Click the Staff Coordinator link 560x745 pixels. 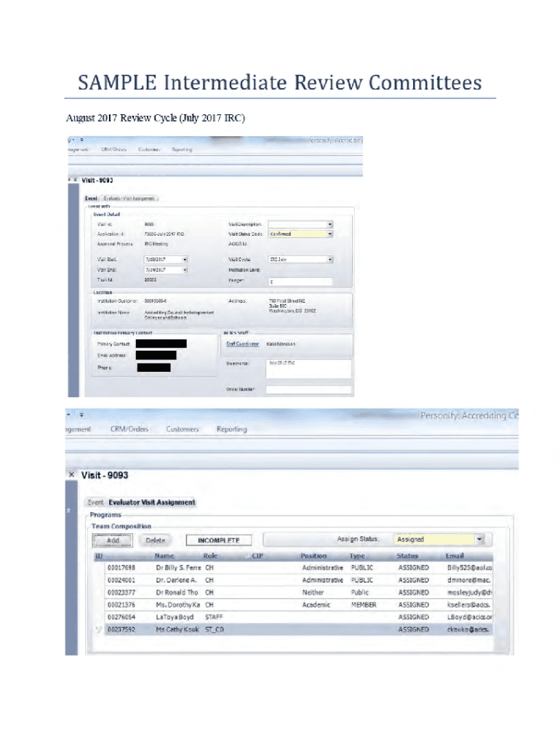[242, 344]
